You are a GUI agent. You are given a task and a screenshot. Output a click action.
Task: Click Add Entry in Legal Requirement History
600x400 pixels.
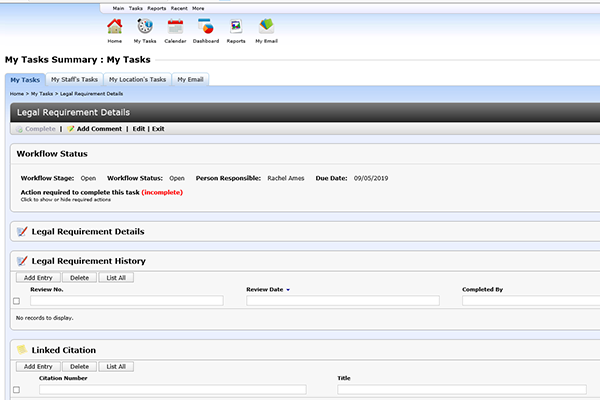pos(38,277)
